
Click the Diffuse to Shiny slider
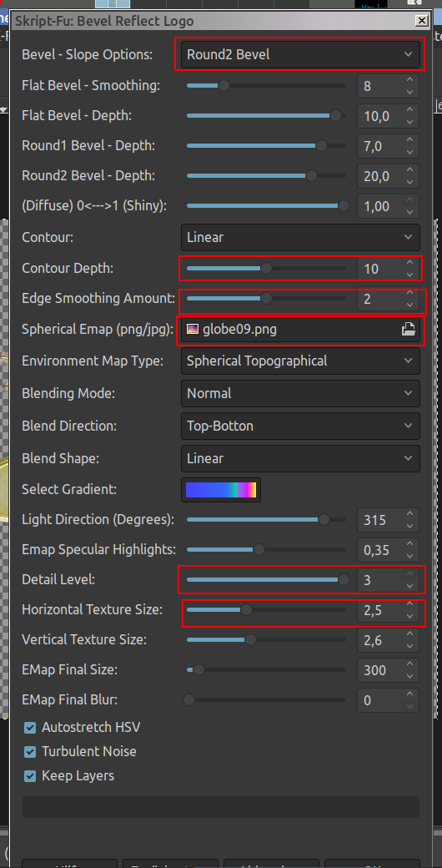click(x=266, y=205)
